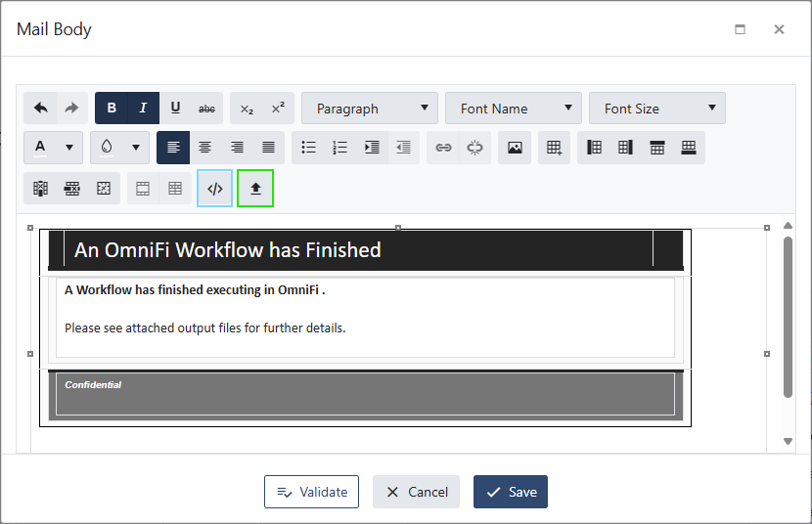Insert an unordered bullet list
Viewport: 812px width, 524px height.
[x=308, y=148]
